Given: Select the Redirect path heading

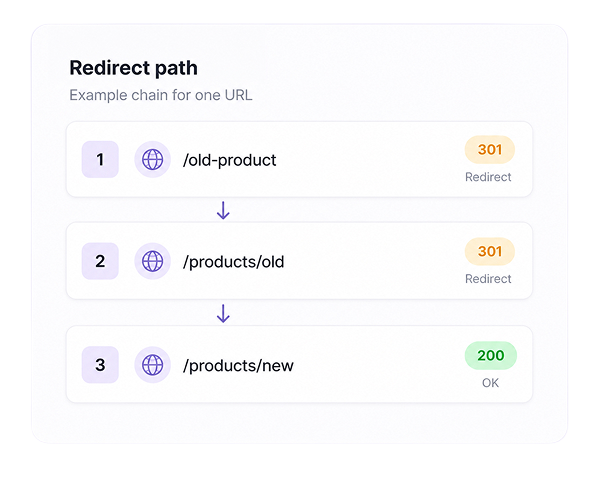Looking at the screenshot, I should (x=133, y=68).
